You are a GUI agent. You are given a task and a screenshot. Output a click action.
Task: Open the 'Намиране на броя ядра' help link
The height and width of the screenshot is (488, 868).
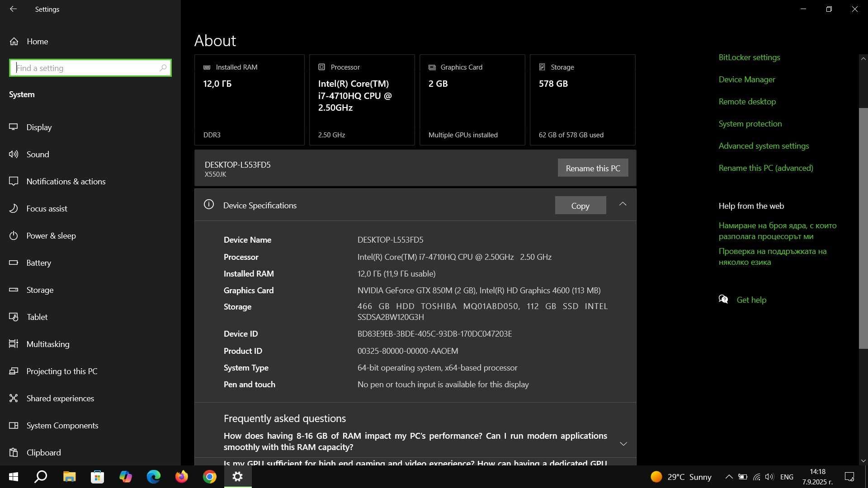coord(778,231)
